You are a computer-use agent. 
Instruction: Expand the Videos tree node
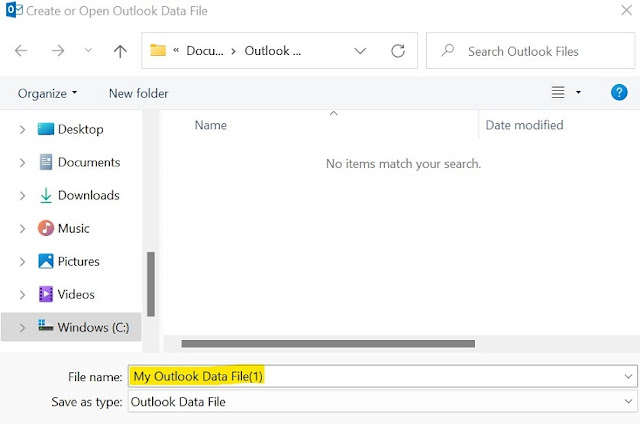[x=22, y=295]
